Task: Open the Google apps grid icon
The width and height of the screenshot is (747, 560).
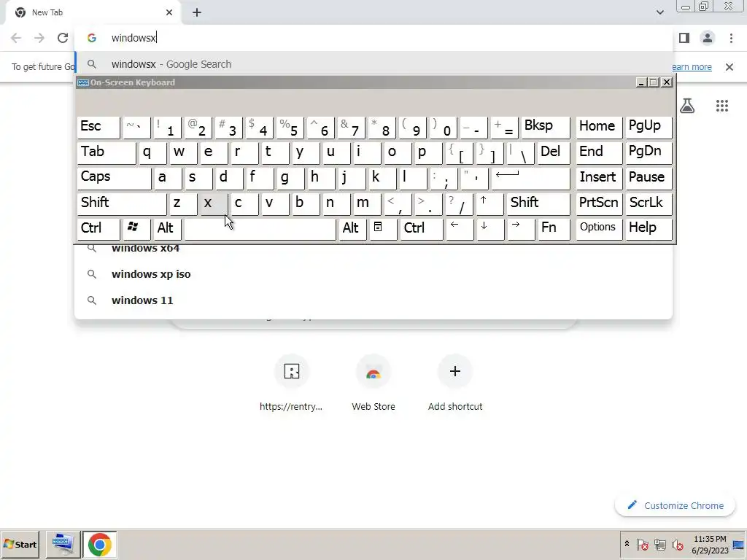Action: pos(722,106)
